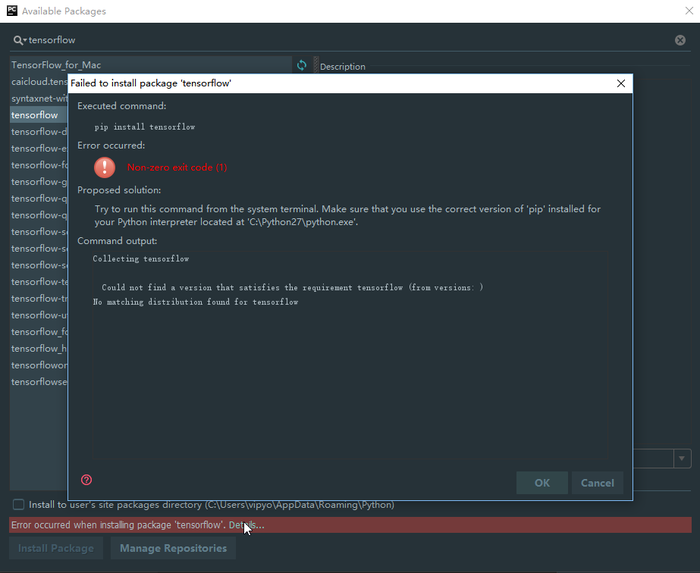Viewport: 700px width, 573px height.
Task: Click the refresh package list icon
Action: click(x=302, y=65)
